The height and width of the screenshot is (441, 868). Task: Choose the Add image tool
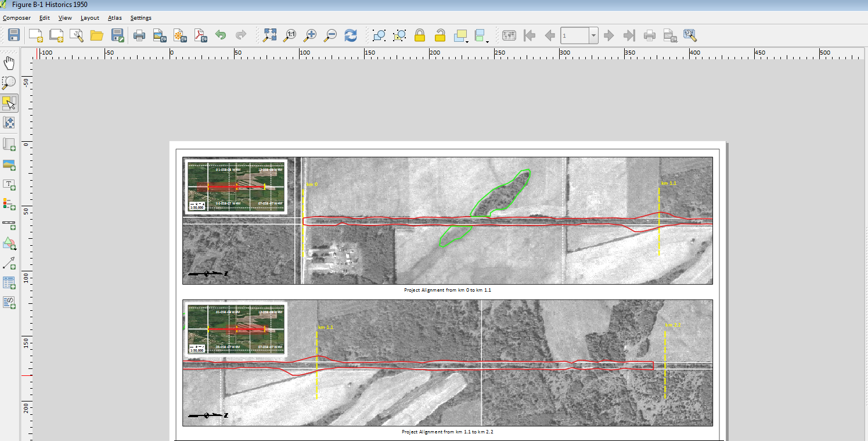tap(9, 165)
